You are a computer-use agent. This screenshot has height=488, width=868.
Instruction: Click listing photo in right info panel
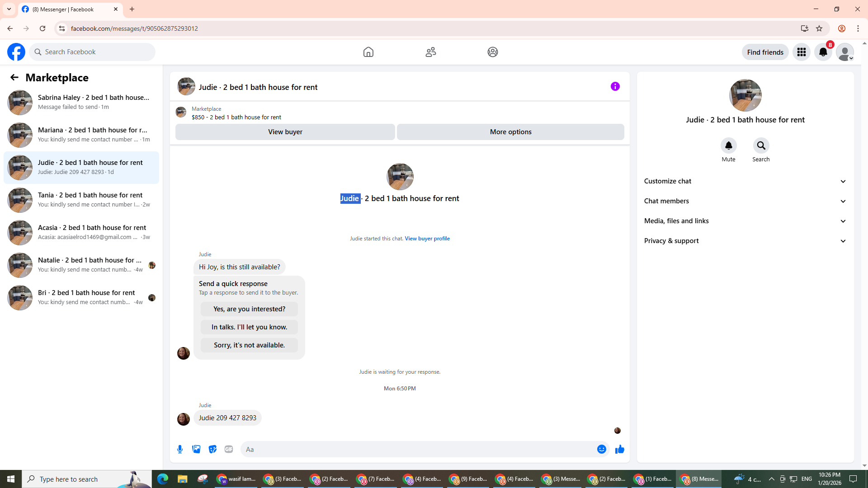click(745, 95)
